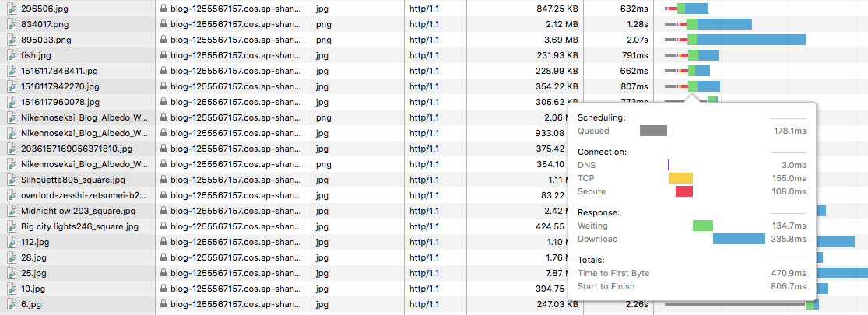Click the image file icon beside 296506.jpg
868x315 pixels.
coord(12,9)
